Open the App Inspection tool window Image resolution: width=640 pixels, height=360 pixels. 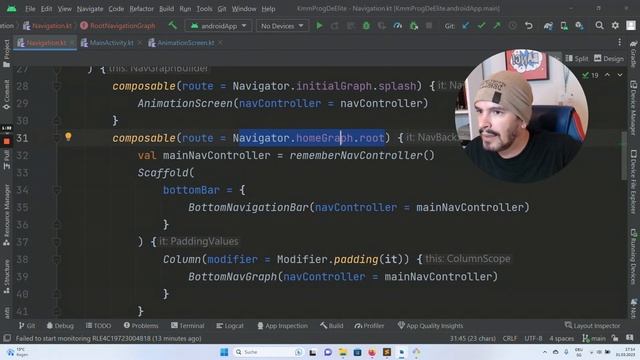[282, 325]
